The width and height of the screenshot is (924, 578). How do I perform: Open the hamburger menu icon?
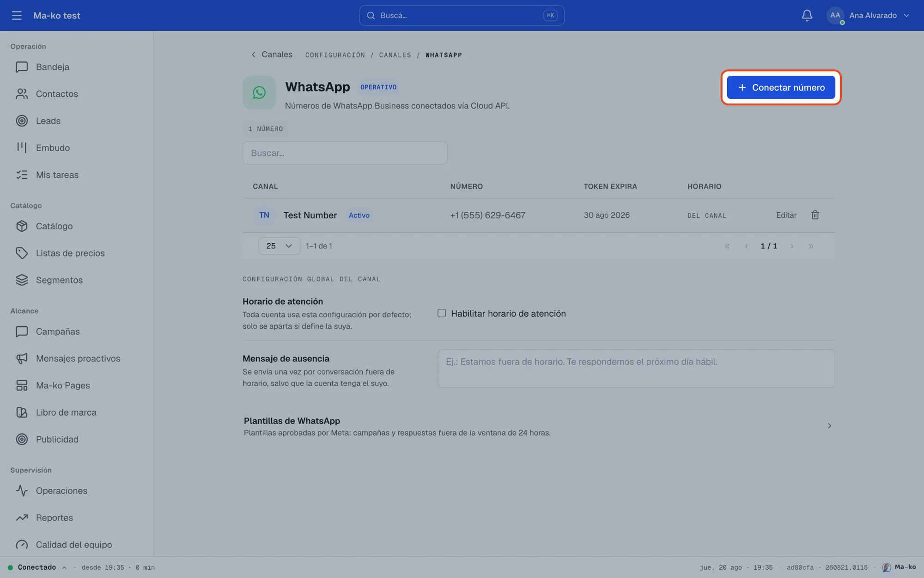click(17, 15)
